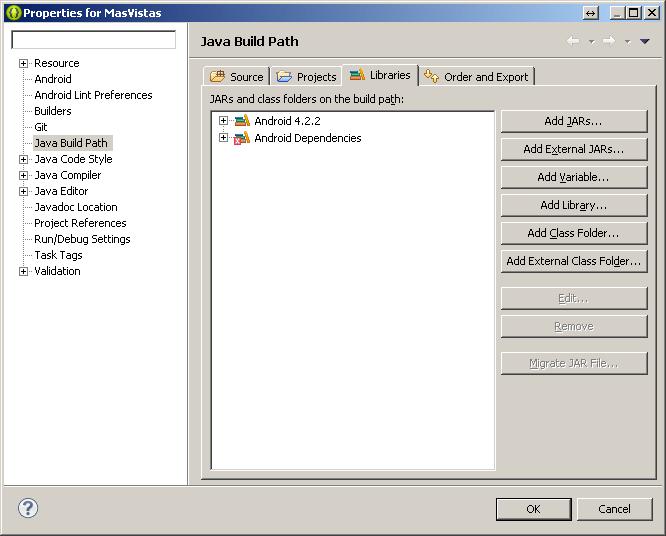Click the Android 4.2.2 library icon
Screen dimensions: 666x536
coord(242,121)
